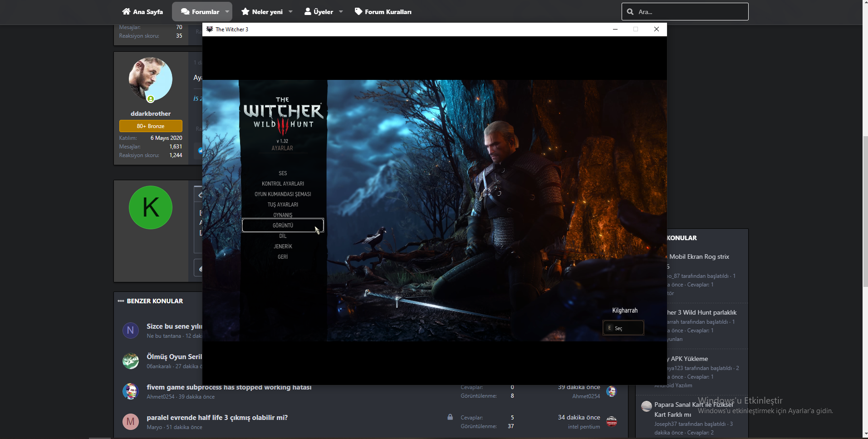Click the '34 dakika önce' timestamp link

pos(579,417)
